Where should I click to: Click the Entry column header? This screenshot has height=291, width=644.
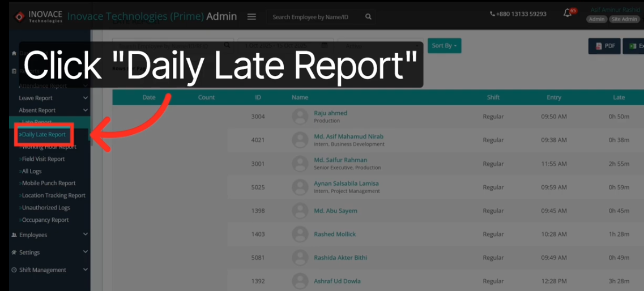click(x=554, y=97)
